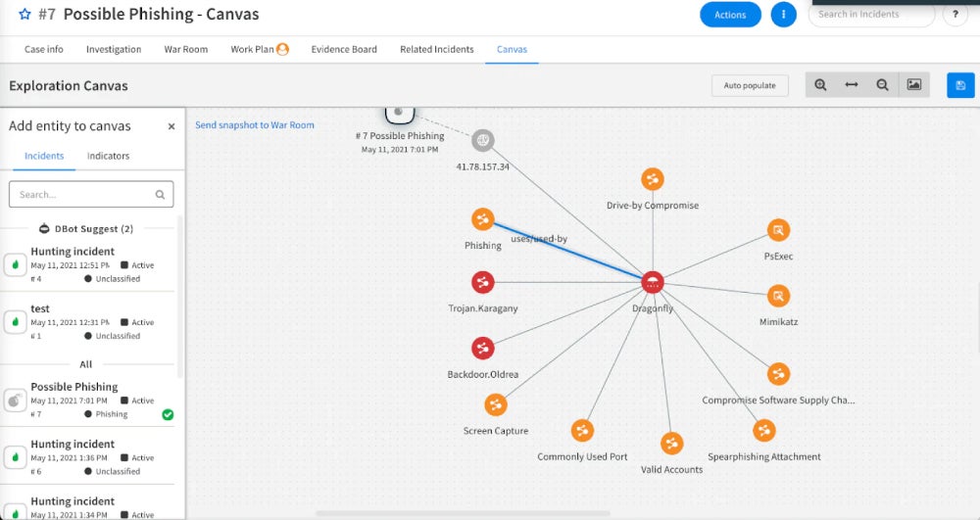Switch to Indicators tab in entity panel

pyautogui.click(x=108, y=156)
